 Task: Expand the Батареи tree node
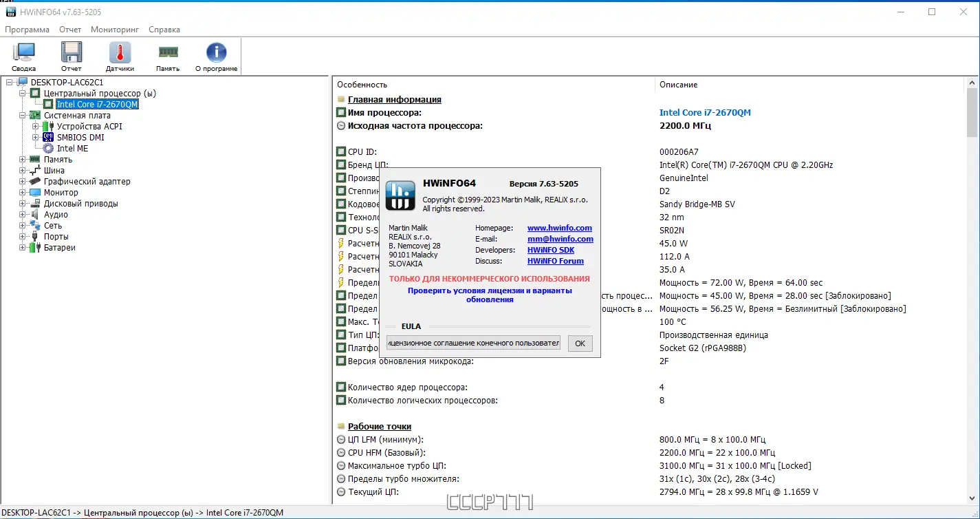pyautogui.click(x=23, y=248)
